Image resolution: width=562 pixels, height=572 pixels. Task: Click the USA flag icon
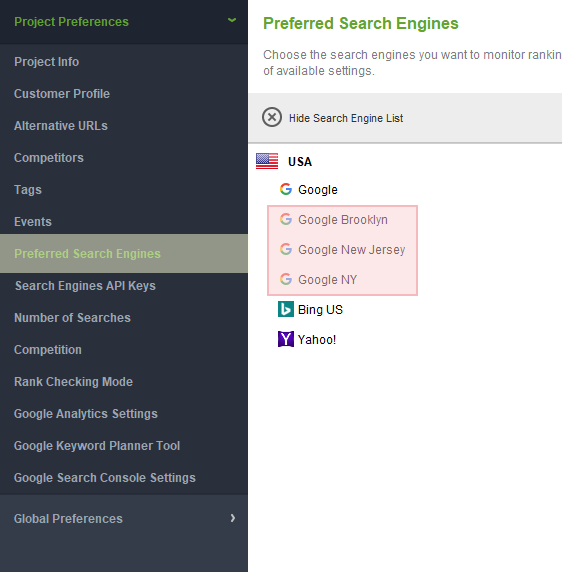(267, 161)
